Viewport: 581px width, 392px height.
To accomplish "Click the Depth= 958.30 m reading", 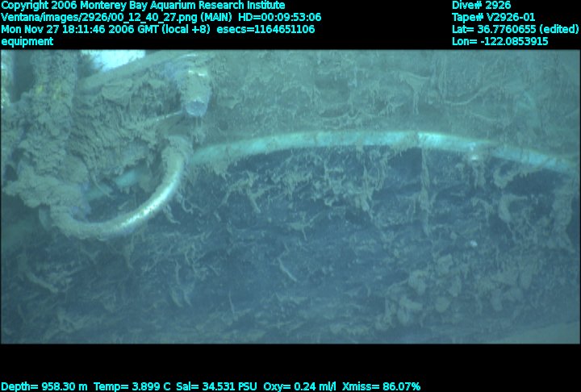I will [44, 386].
